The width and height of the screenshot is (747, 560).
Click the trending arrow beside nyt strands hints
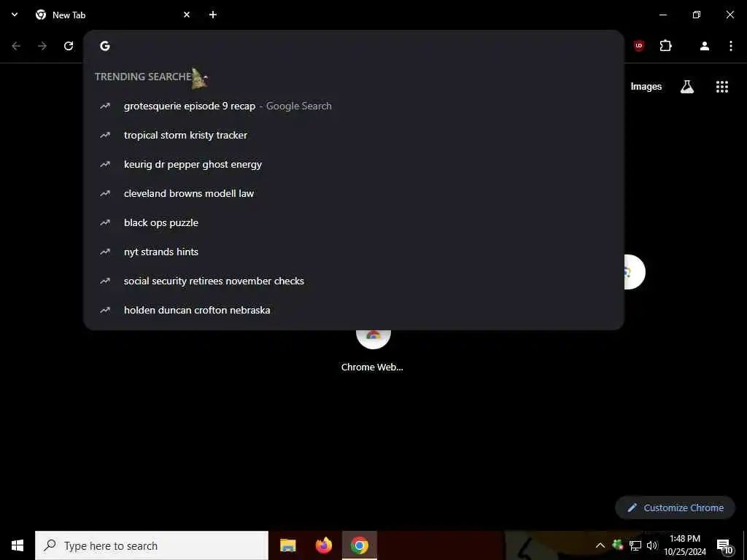(x=105, y=252)
